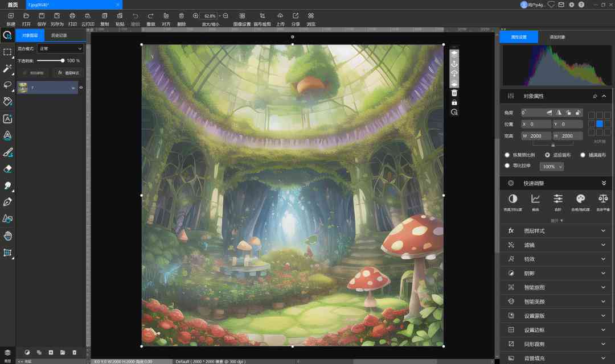The height and width of the screenshot is (364, 615).
Task: Click the W 2000 width field
Action: (x=536, y=136)
